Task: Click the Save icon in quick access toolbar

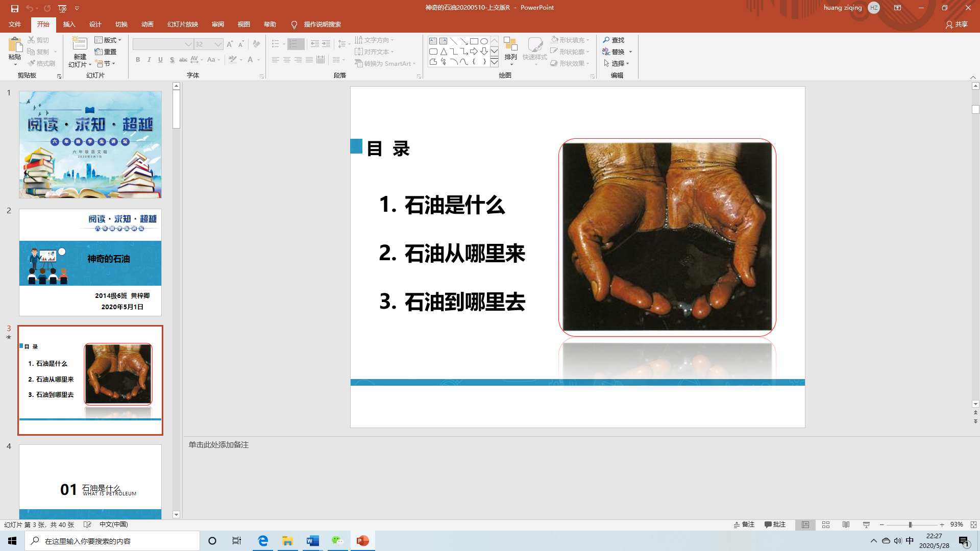Action: pyautogui.click(x=14, y=8)
